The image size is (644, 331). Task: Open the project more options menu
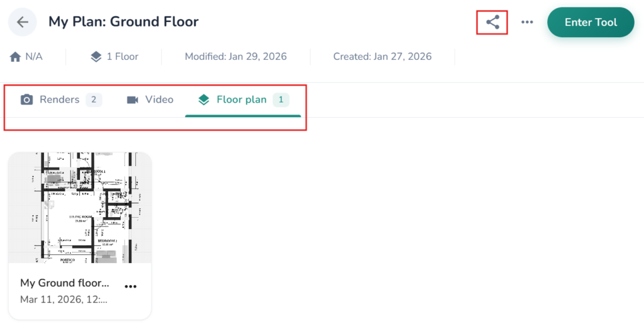pyautogui.click(x=527, y=23)
